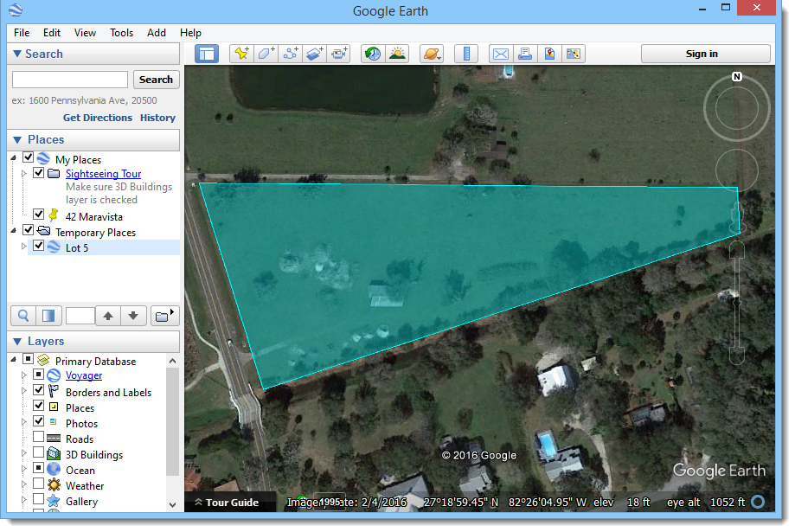Viewport: 795px width, 532px height.
Task: Open the ruler tool
Action: click(x=466, y=54)
